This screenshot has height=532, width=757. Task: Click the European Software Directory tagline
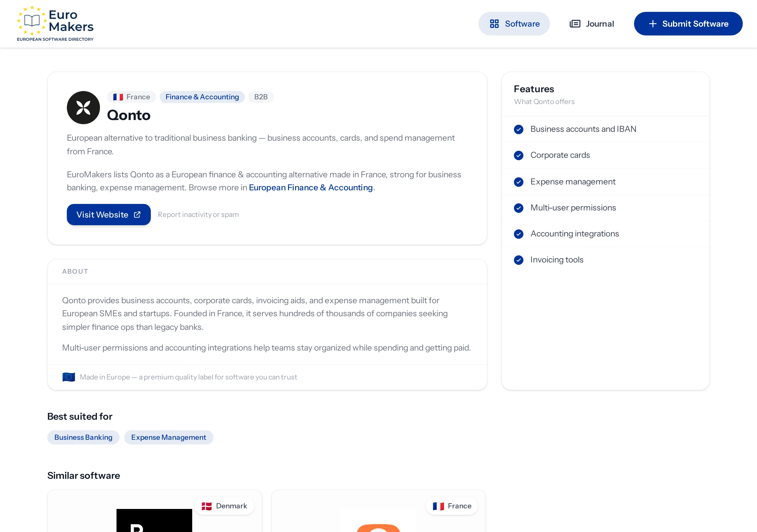pyautogui.click(x=55, y=39)
